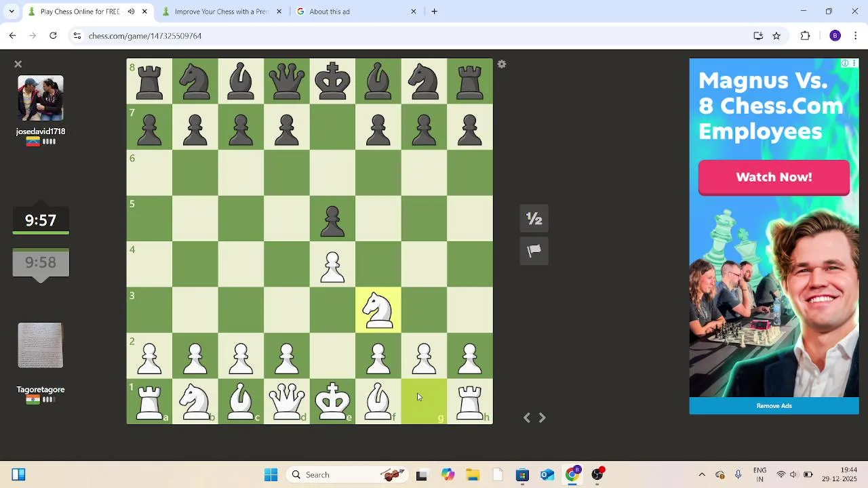This screenshot has width=868, height=488.
Task: Click the Watch Now! ad button
Action: click(x=774, y=178)
